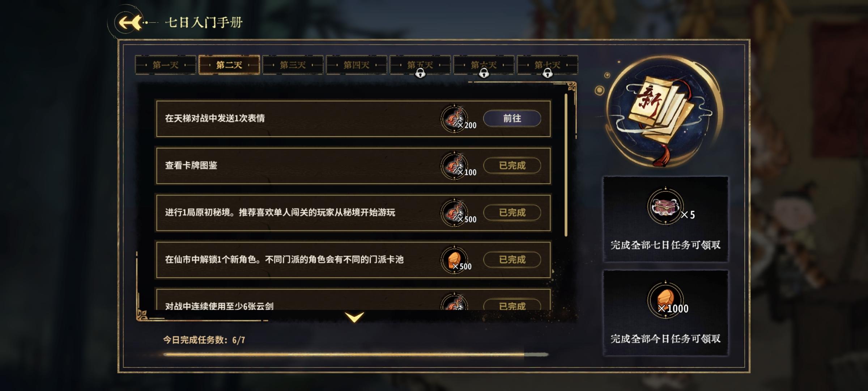Viewport: 868px width, 391px height.
Task: Click the 500 reward icon for secret realm task
Action: pyautogui.click(x=454, y=213)
